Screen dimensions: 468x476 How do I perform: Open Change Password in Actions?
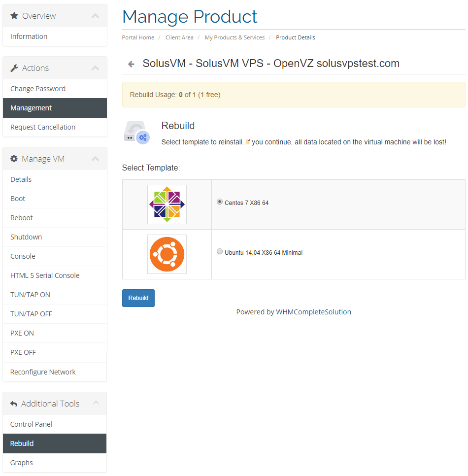coord(55,89)
